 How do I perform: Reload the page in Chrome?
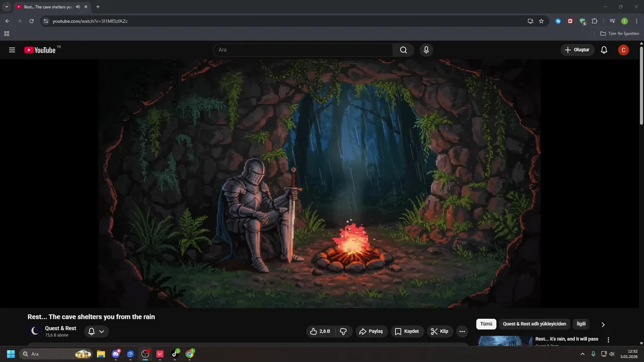31,21
